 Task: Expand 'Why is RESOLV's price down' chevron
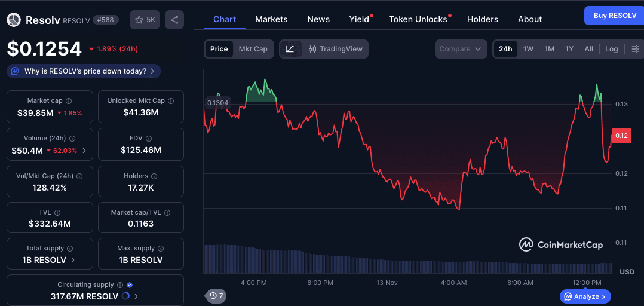click(152, 71)
